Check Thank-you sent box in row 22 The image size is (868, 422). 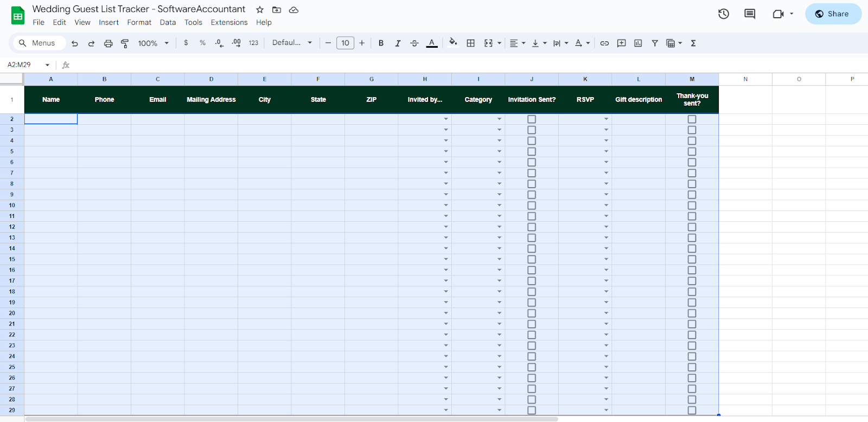tap(692, 335)
